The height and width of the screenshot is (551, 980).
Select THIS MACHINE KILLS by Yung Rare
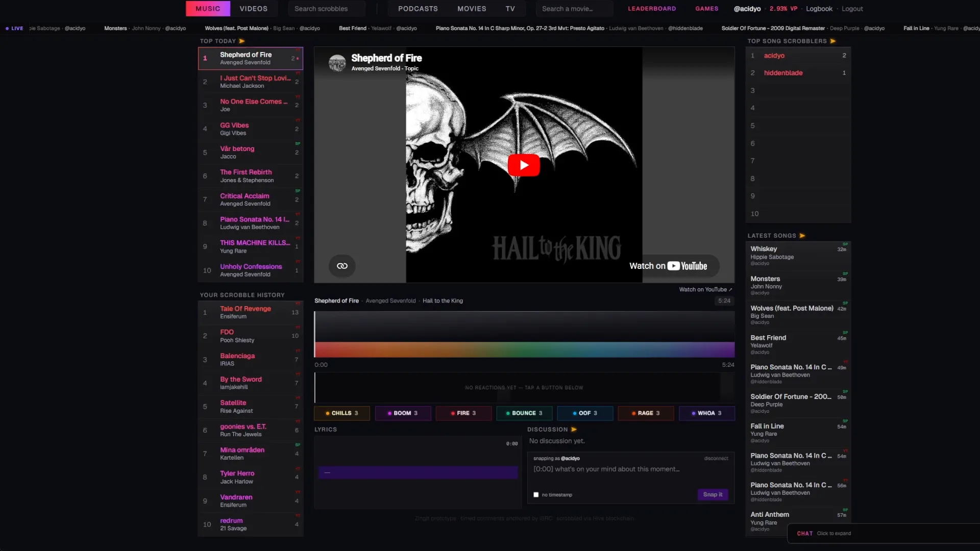251,246
